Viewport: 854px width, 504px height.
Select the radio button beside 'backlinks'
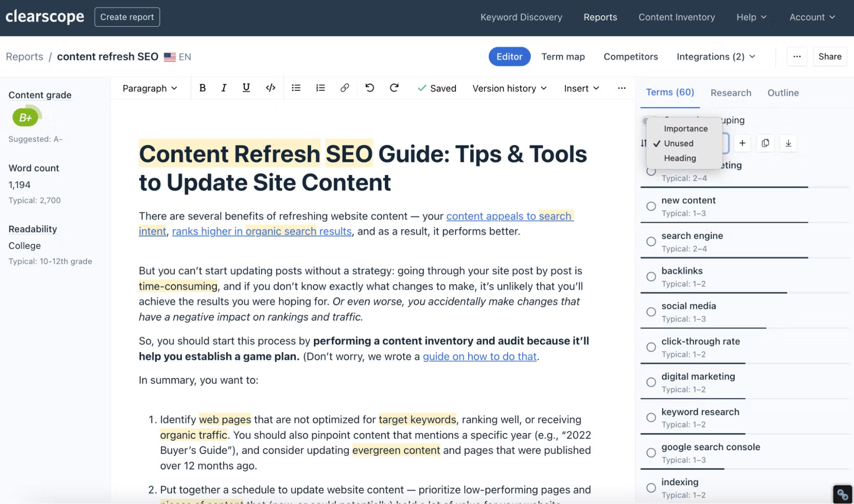point(651,276)
